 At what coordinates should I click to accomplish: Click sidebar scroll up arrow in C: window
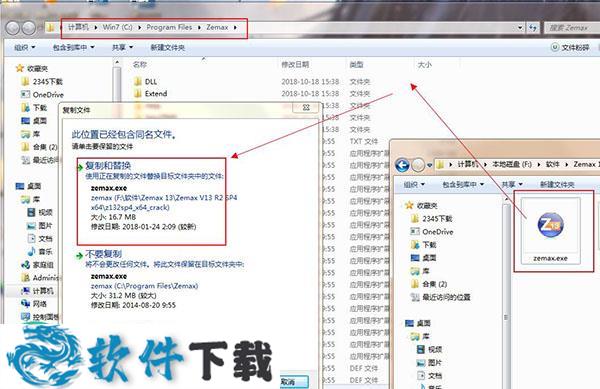117,62
